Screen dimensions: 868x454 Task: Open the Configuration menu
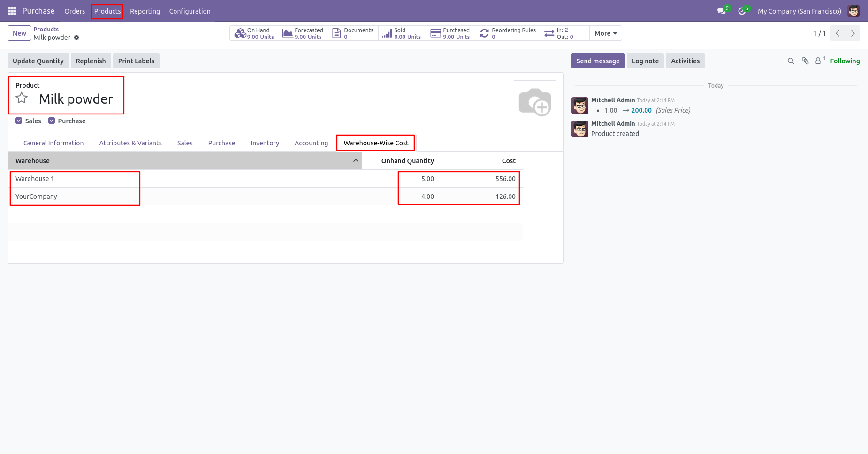click(190, 11)
